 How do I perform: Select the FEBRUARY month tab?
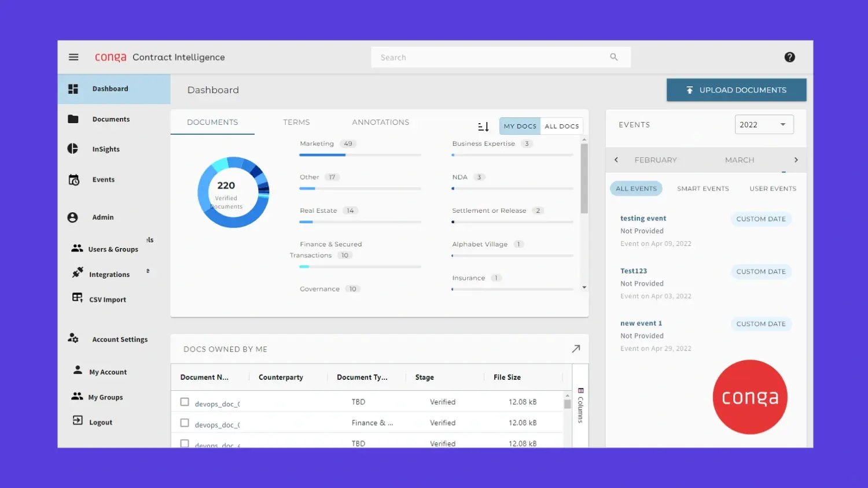(655, 160)
